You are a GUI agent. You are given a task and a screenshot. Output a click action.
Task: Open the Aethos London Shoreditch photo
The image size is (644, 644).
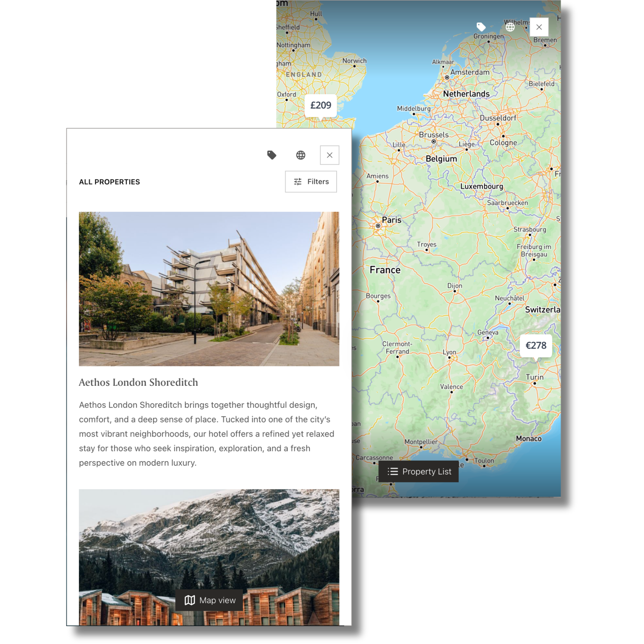209,289
